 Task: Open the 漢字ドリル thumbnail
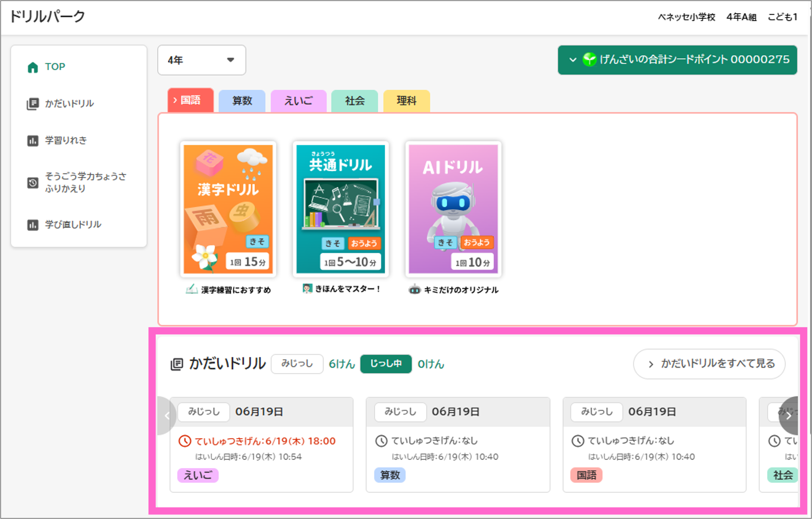pos(228,209)
